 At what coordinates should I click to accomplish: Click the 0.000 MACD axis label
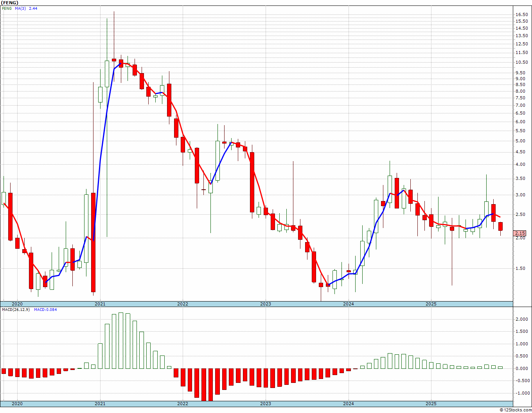pyautogui.click(x=523, y=368)
